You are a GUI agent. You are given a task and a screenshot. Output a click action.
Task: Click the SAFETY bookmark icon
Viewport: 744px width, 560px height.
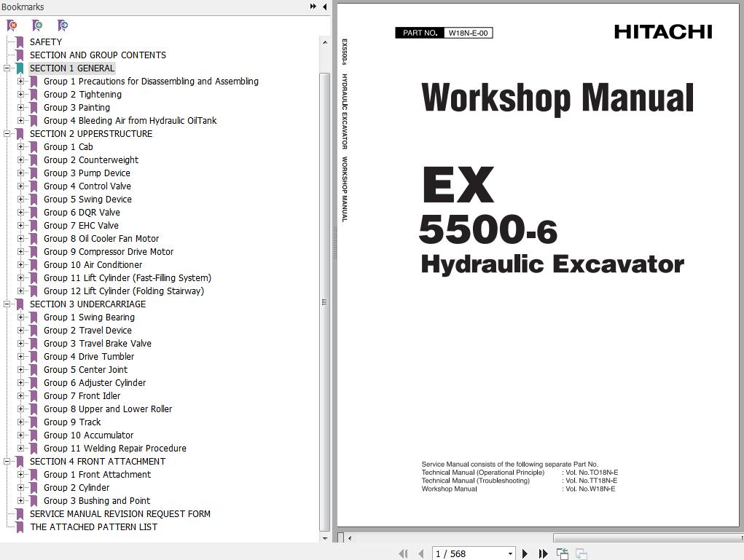20,42
